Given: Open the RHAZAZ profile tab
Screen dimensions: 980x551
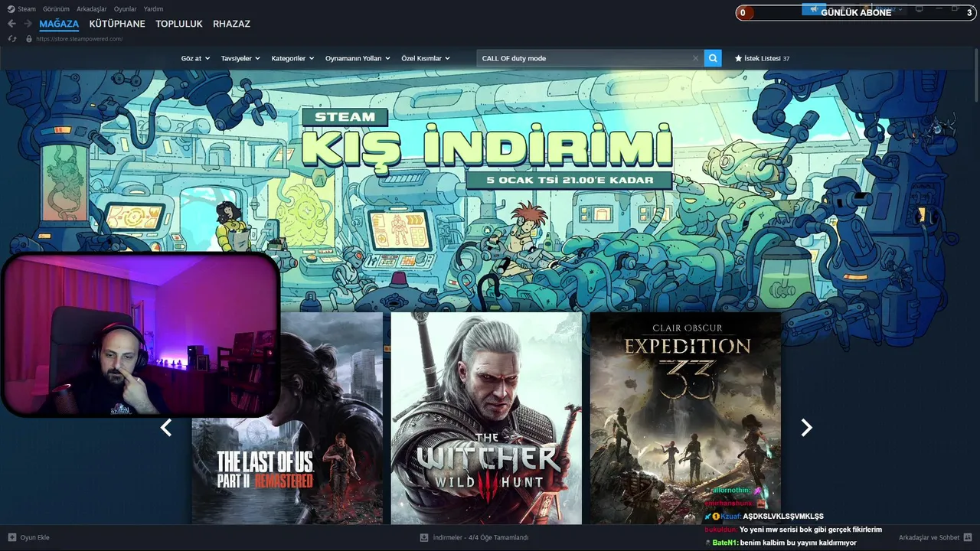Looking at the screenshot, I should [231, 24].
